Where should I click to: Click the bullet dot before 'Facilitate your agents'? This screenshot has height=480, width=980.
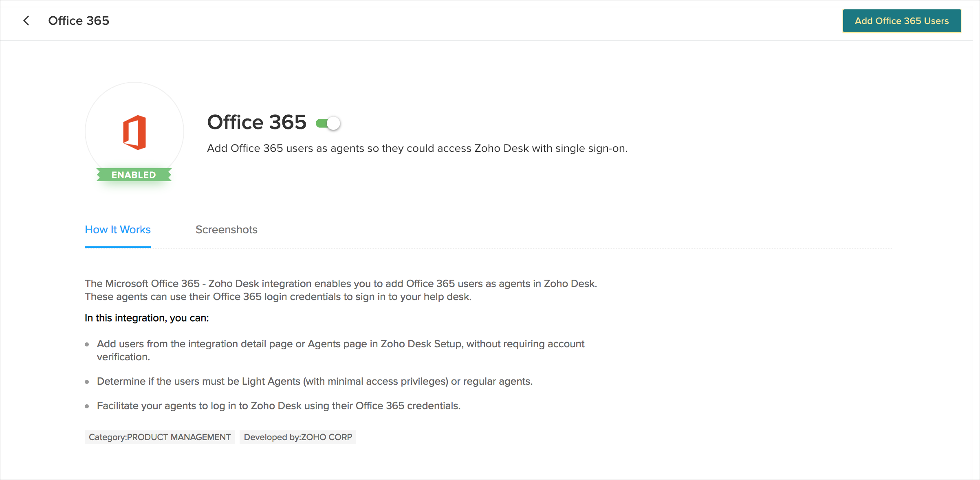pyautogui.click(x=87, y=406)
